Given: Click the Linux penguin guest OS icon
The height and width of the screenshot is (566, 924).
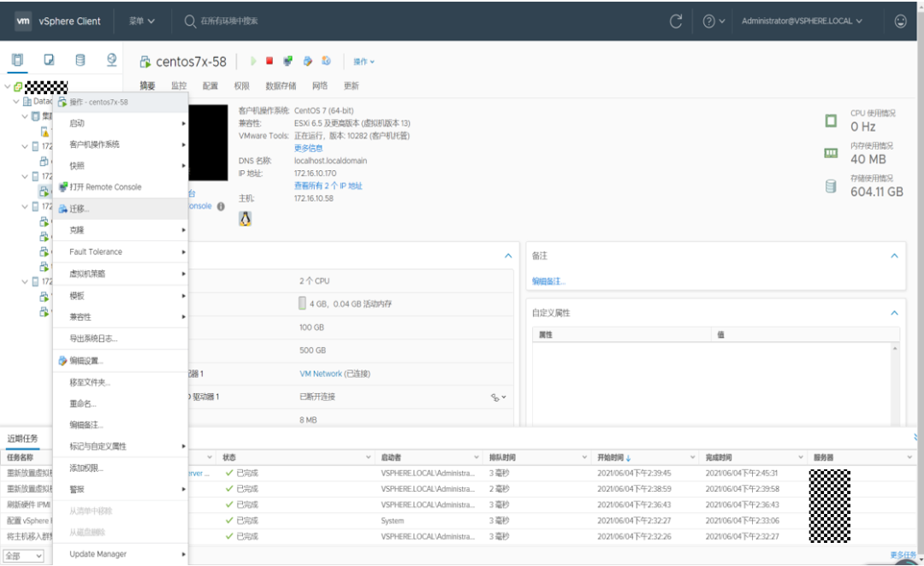Looking at the screenshot, I should coord(246,219).
